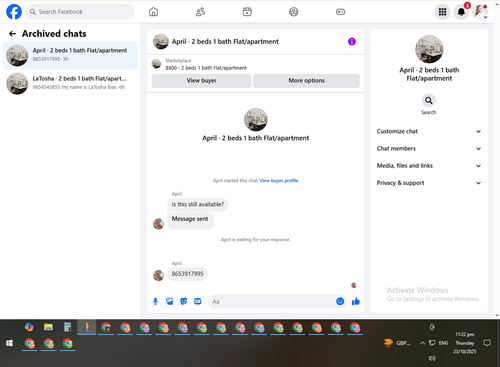This screenshot has width=500, height=367.
Task: Show hidden tray icons chevron
Action: pos(422,343)
